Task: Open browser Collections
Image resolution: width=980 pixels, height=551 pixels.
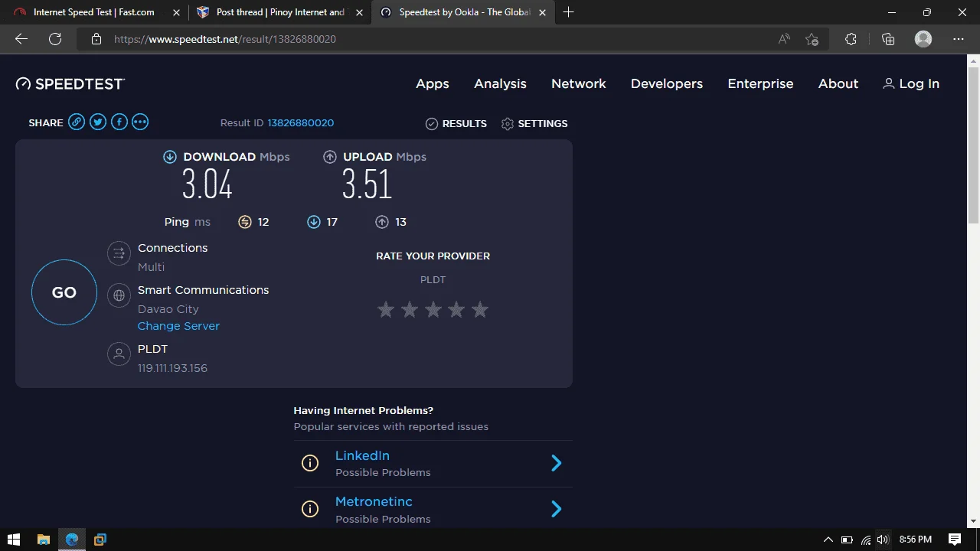Action: coord(888,39)
